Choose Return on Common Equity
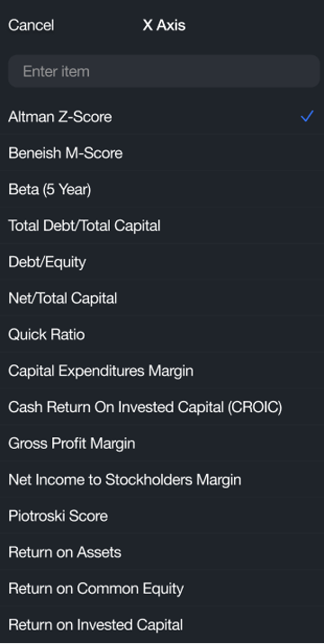The height and width of the screenshot is (644, 324). (x=162, y=588)
